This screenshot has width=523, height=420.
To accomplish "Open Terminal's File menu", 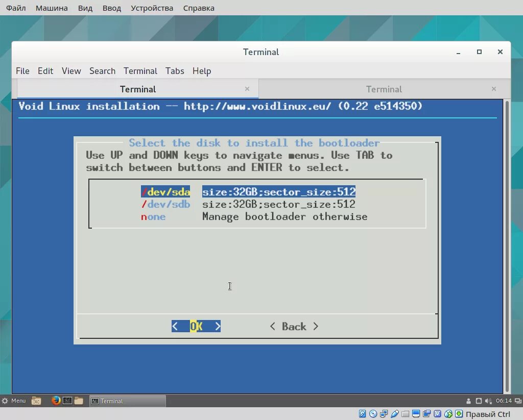I will 22,71.
